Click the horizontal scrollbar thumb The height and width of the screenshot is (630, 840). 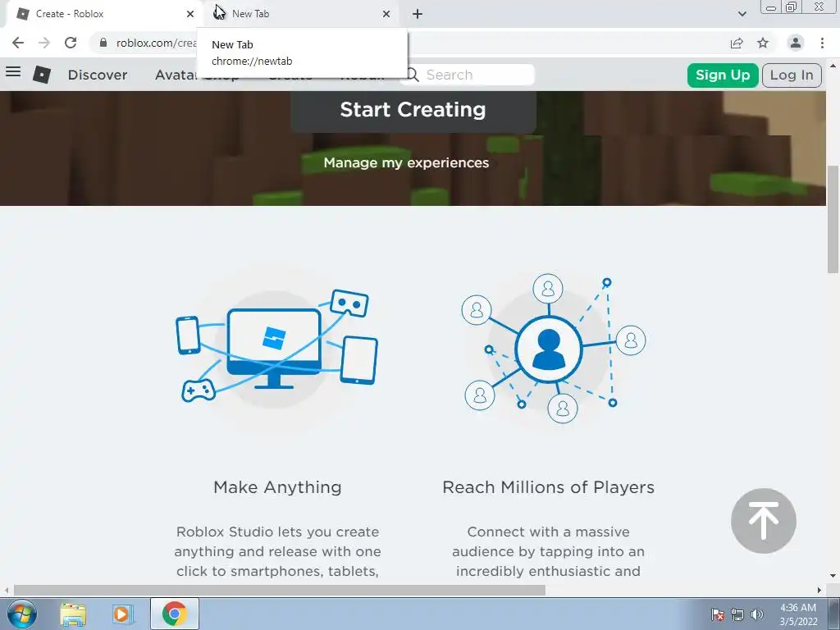(280, 590)
